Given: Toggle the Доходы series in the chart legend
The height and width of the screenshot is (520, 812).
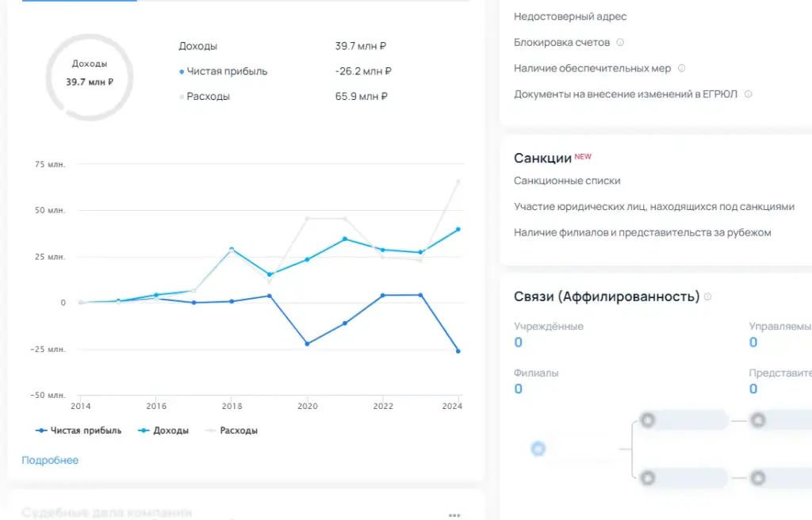Looking at the screenshot, I should tap(163, 430).
